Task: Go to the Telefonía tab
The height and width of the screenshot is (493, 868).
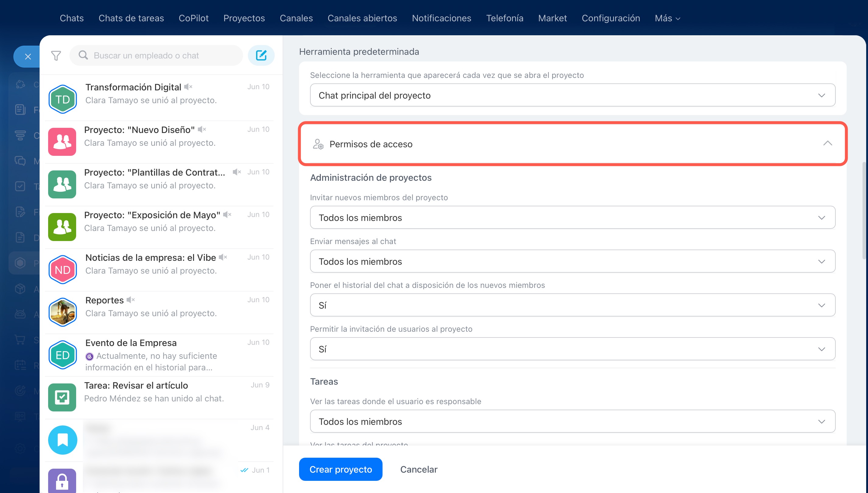Action: pyautogui.click(x=504, y=18)
